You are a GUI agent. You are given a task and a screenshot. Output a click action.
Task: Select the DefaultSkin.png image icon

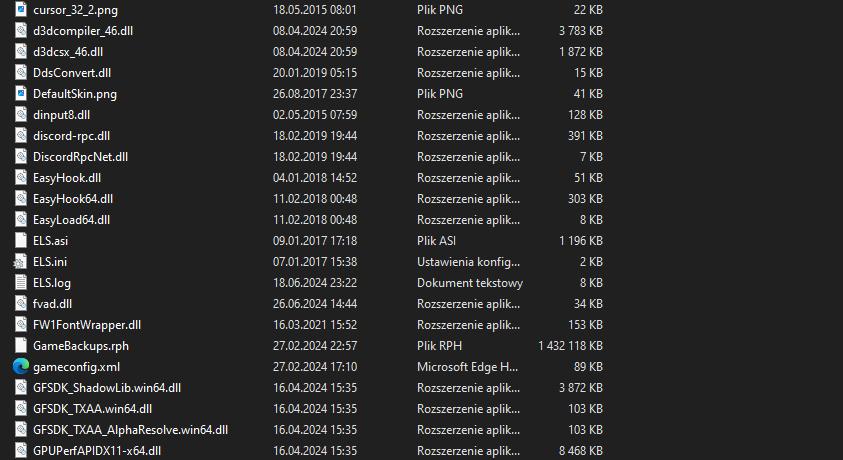tap(20, 93)
